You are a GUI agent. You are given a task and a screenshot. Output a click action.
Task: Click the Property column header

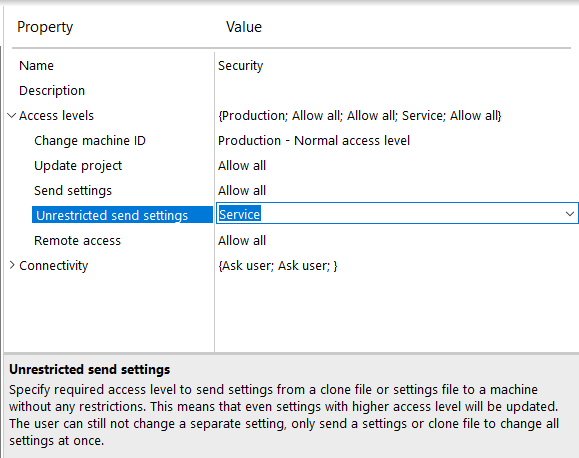[x=45, y=27]
